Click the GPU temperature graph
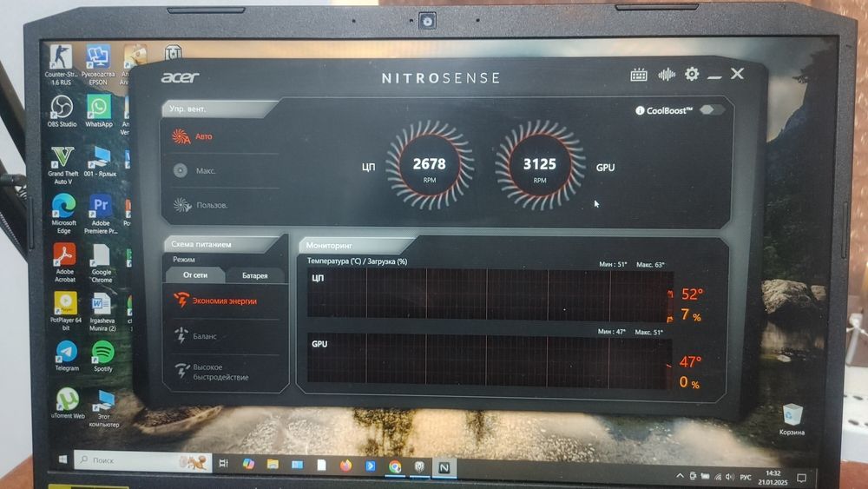 (x=490, y=361)
